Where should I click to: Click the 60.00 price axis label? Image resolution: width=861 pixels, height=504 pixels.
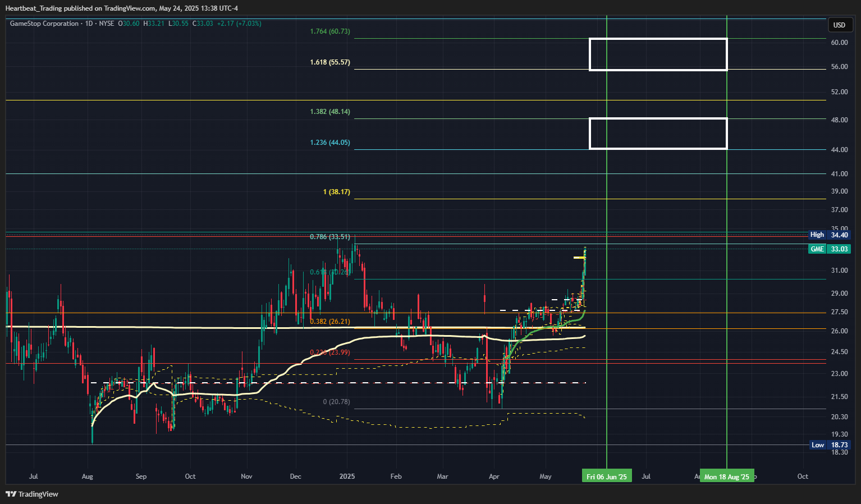coord(840,43)
